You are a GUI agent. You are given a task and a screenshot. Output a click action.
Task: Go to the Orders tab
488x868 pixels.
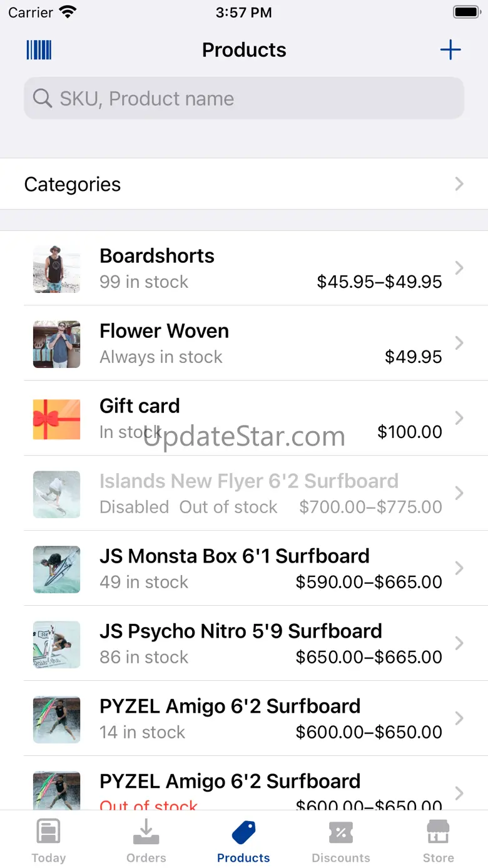(x=146, y=840)
